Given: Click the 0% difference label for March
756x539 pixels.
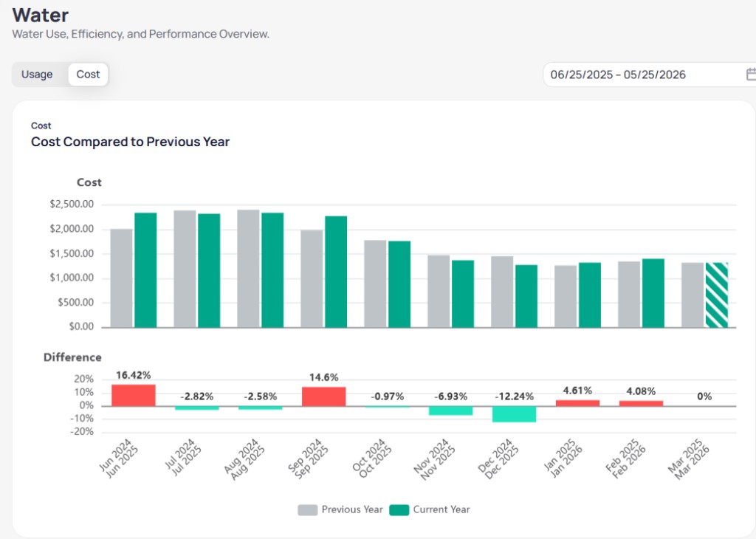Looking at the screenshot, I should tap(704, 396).
